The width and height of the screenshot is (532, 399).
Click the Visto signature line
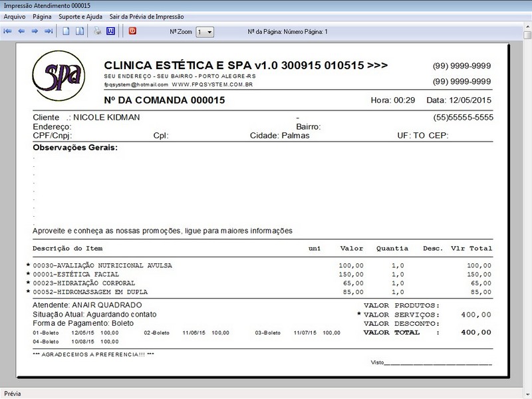coord(431,362)
